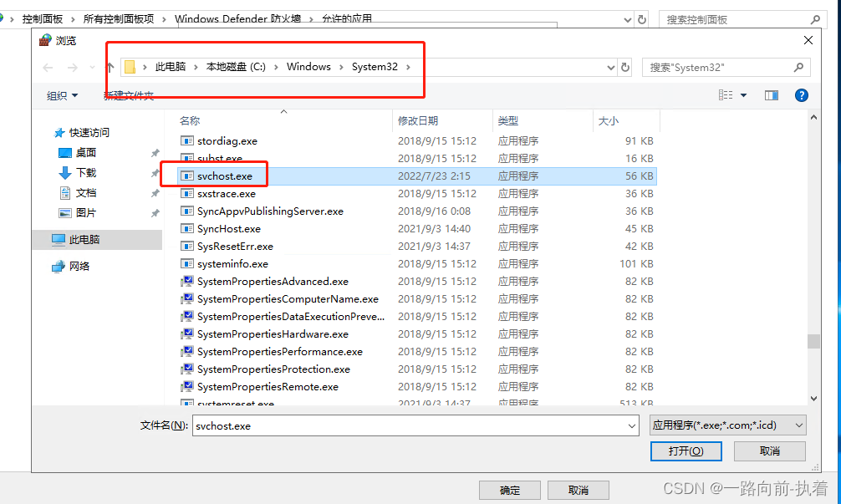Click the file list scroll down arrow
This screenshot has width=841, height=504.
click(813, 399)
